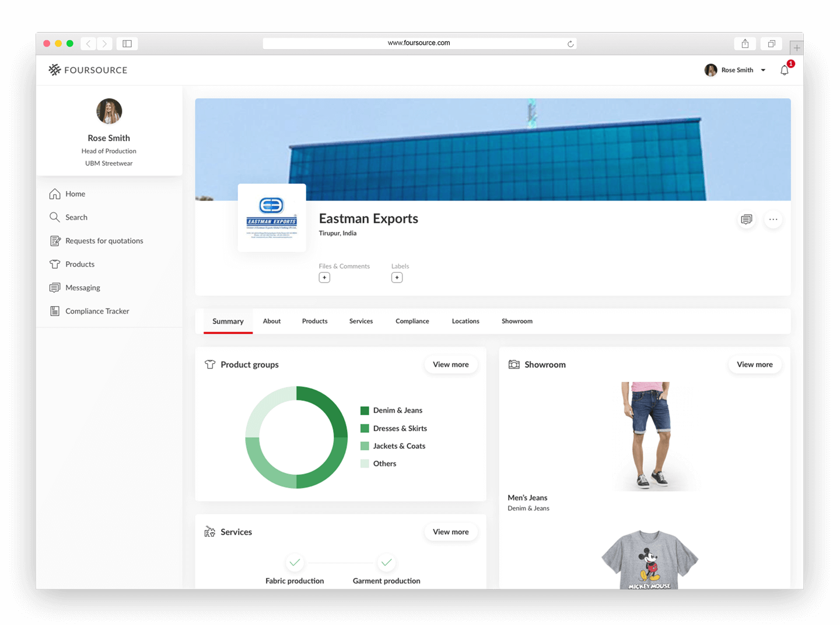Open Requests for quotations

(104, 240)
